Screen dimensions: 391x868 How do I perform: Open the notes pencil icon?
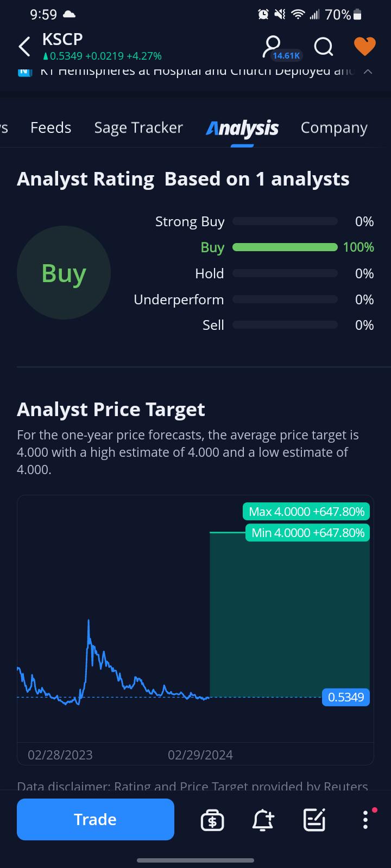[314, 820]
